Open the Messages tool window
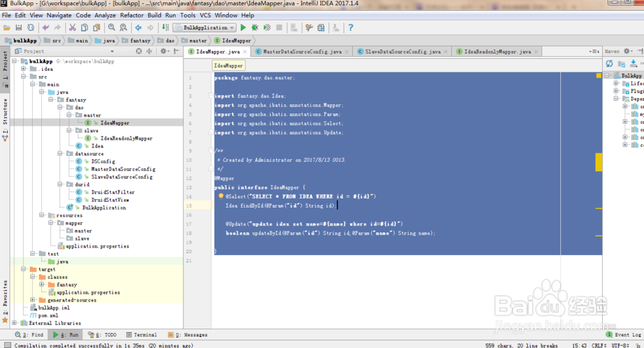Screen dimensions: 644x348 pyautogui.click(x=187, y=334)
